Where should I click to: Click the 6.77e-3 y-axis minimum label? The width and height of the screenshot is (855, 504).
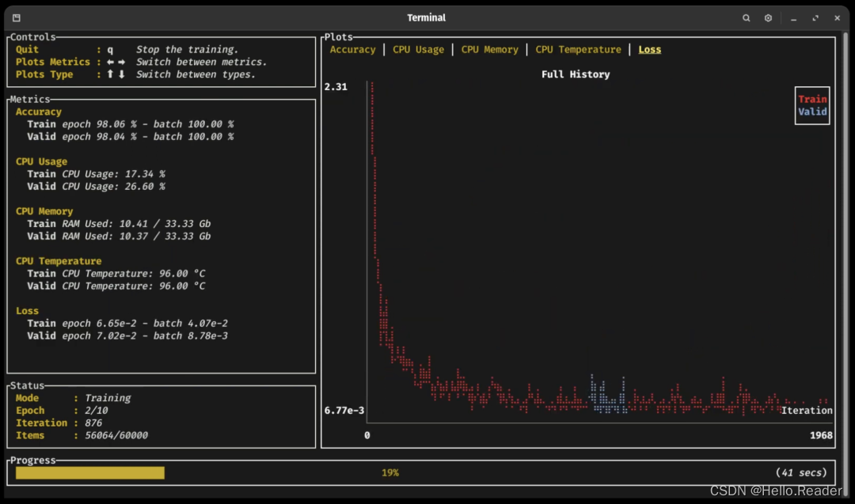(344, 411)
